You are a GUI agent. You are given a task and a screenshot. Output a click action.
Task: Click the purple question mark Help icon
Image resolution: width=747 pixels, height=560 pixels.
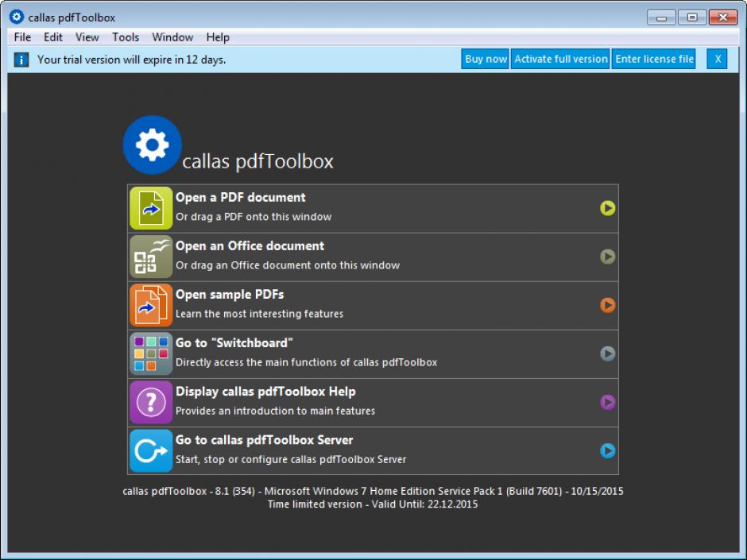151,403
